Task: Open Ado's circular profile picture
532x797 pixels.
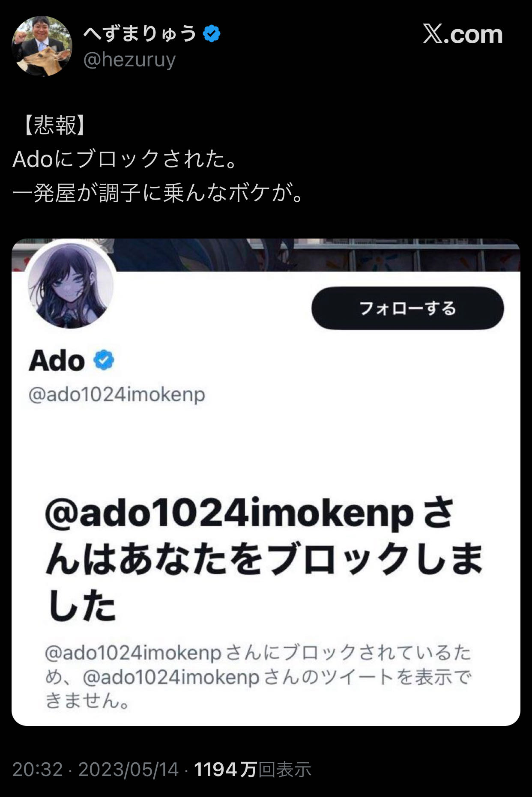Action: coord(70,286)
